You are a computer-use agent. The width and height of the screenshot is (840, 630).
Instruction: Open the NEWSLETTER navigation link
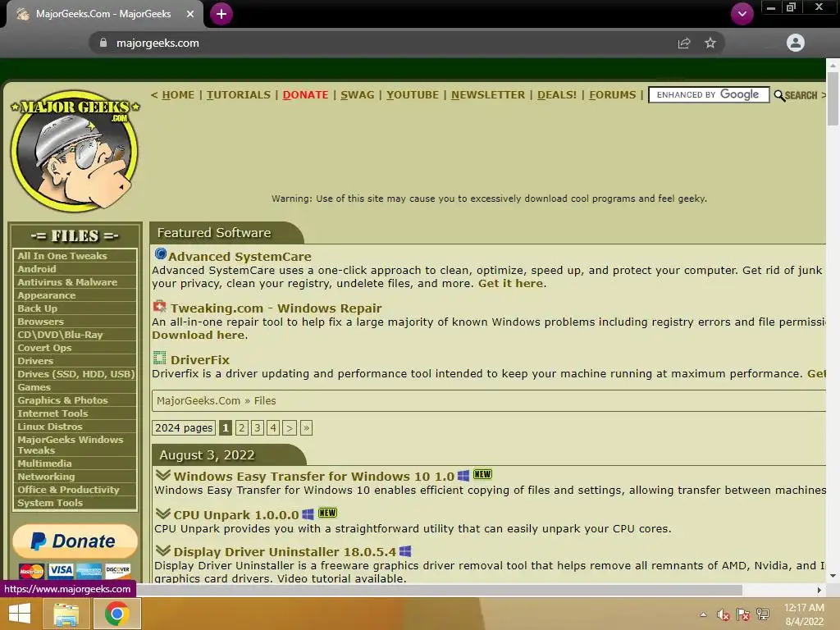pyautogui.click(x=488, y=95)
